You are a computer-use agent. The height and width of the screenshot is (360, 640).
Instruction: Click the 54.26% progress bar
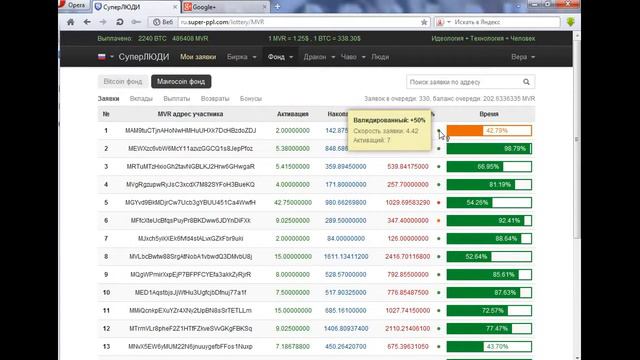tap(489, 202)
